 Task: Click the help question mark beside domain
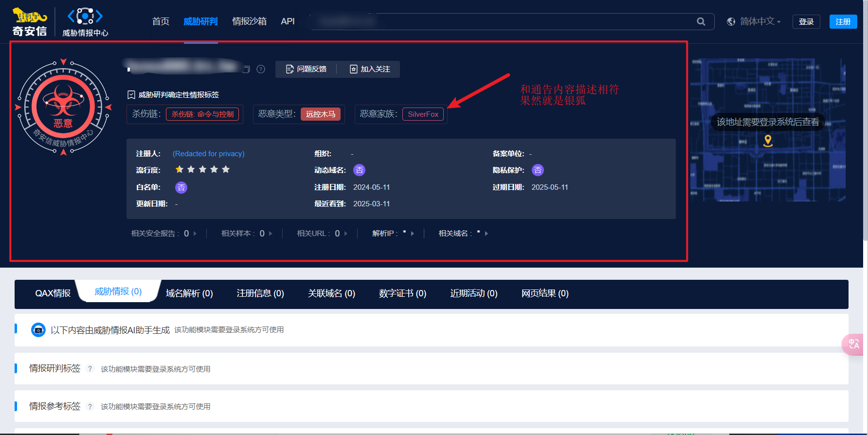pyautogui.click(x=261, y=69)
